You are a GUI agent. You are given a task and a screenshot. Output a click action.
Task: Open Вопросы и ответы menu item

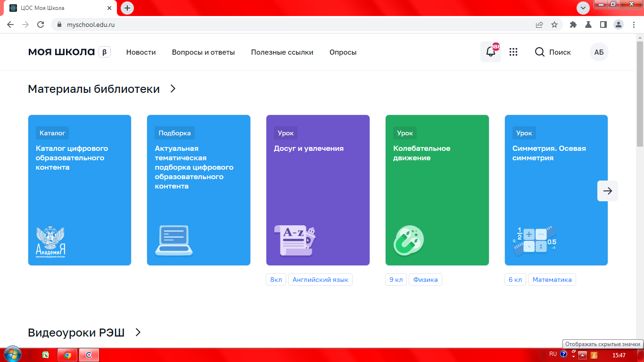pos(203,52)
